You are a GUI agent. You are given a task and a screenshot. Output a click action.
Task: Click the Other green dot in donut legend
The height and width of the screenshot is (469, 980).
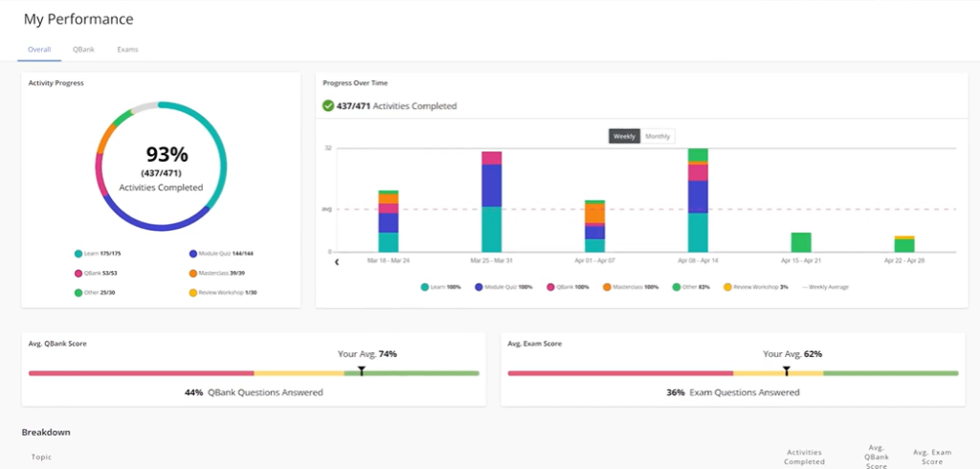[78, 292]
